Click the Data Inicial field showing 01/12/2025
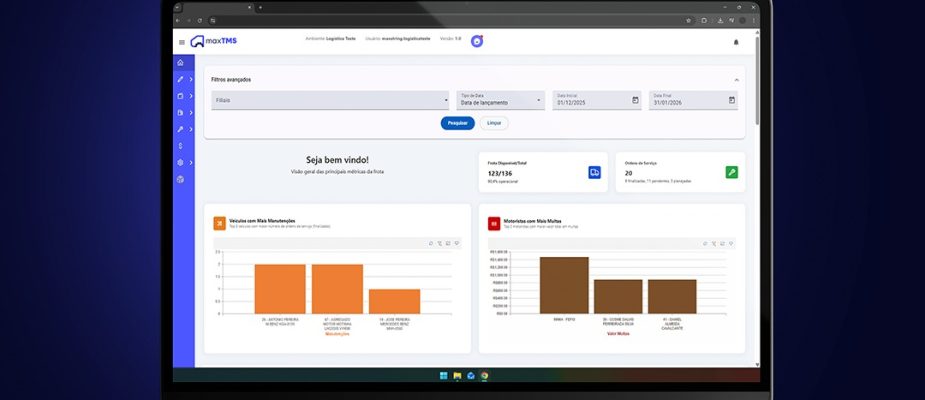This screenshot has height=400, width=925. [x=597, y=100]
